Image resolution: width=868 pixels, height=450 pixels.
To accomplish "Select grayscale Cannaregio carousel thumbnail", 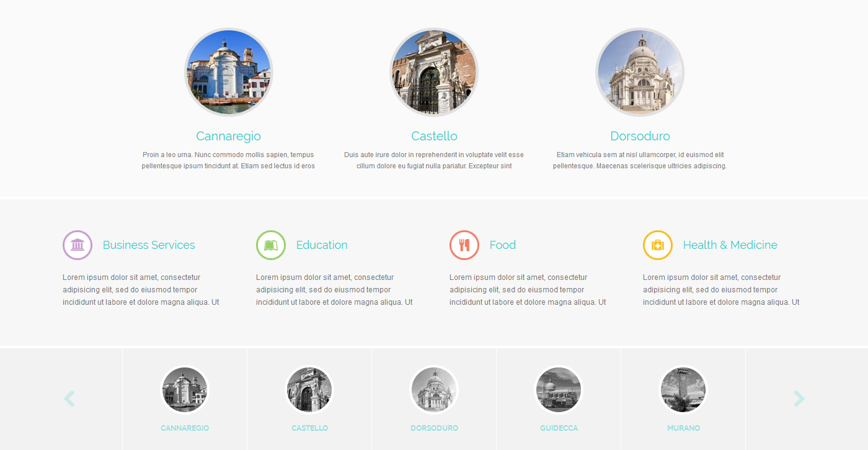I will (185, 390).
